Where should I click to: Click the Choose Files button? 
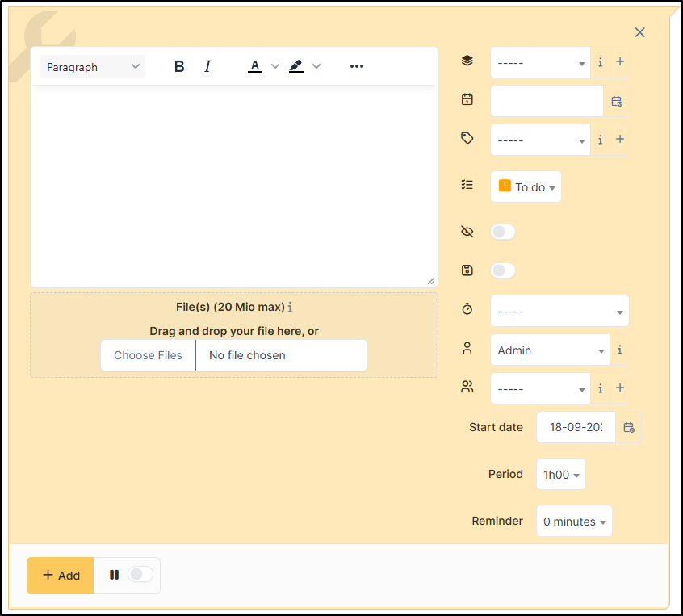coord(148,355)
